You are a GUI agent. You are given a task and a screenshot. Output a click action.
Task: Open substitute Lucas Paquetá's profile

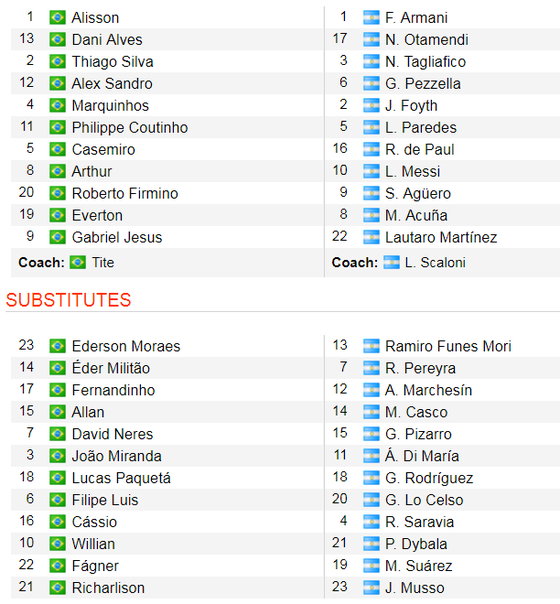click(121, 478)
